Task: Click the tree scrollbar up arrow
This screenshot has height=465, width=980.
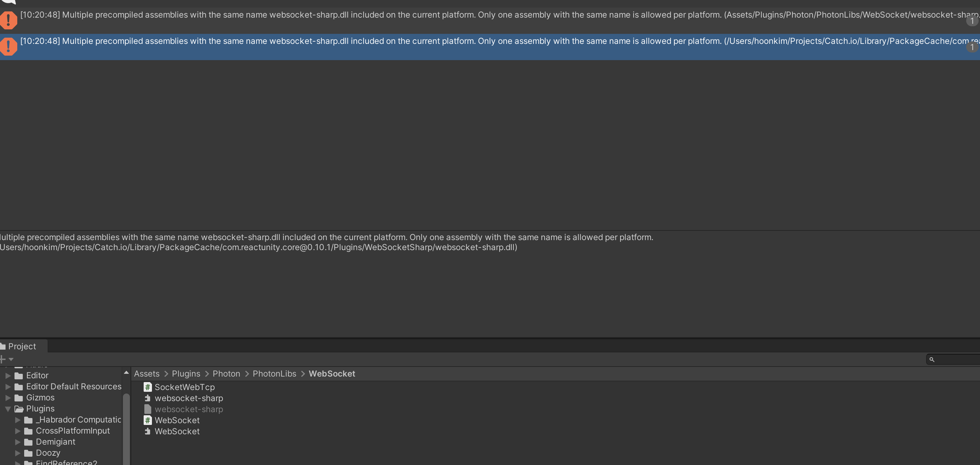Action: click(126, 372)
